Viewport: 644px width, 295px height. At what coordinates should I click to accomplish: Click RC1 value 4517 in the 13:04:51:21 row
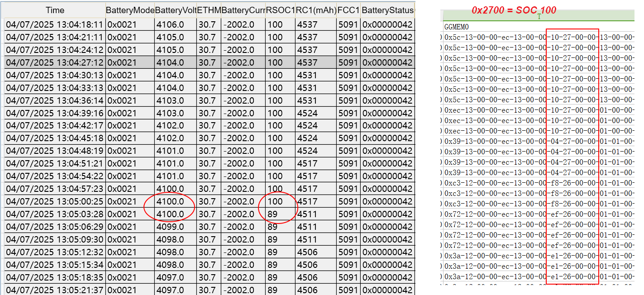[315, 163]
